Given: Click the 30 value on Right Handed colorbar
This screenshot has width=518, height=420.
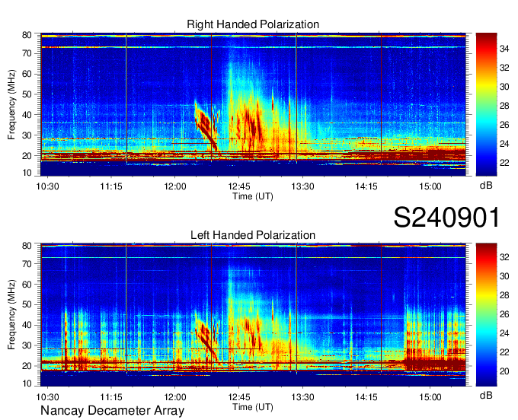Looking at the screenshot, I should [504, 87].
